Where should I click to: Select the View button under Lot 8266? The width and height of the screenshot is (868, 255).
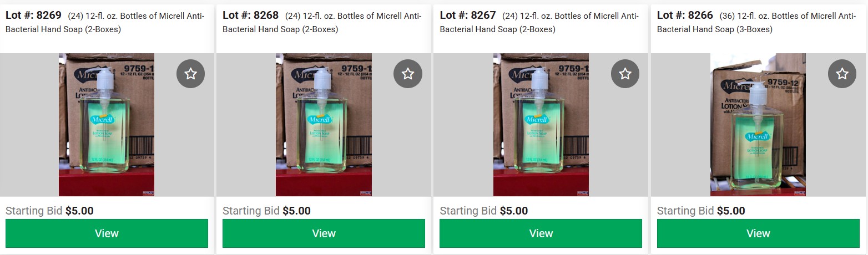coord(758,233)
